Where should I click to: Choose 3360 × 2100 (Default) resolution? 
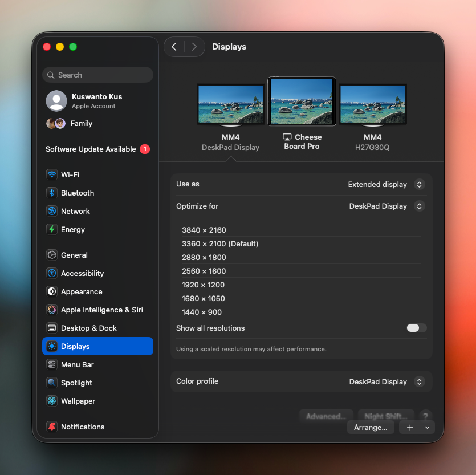click(302, 243)
